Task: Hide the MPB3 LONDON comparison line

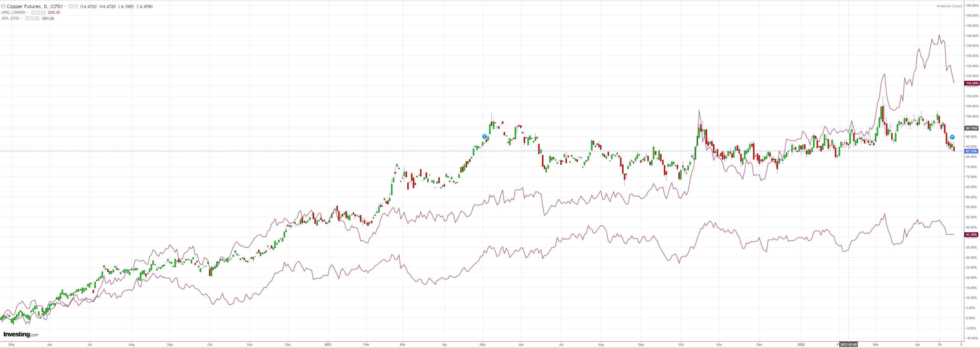Action: coord(33,13)
